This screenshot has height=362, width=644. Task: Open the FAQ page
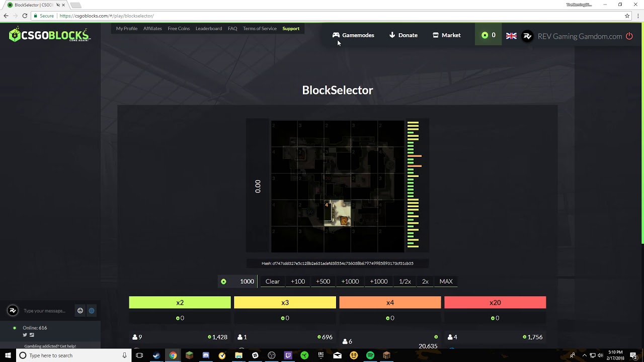[232, 29]
